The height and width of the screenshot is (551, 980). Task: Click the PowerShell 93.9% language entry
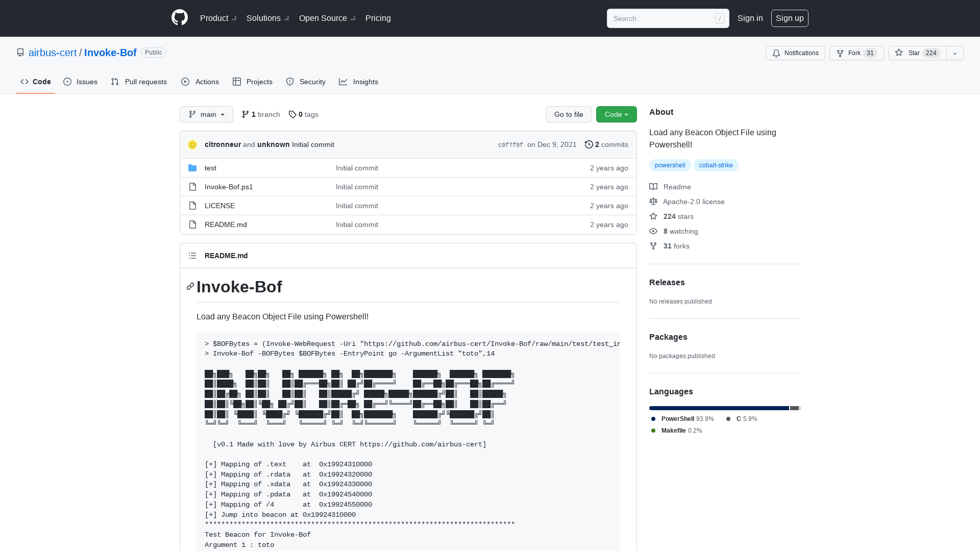coord(682,419)
